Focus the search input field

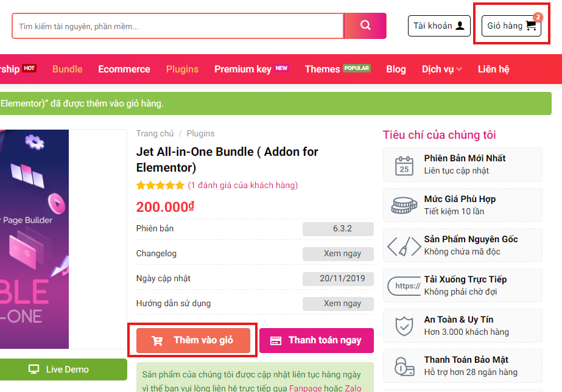click(178, 26)
